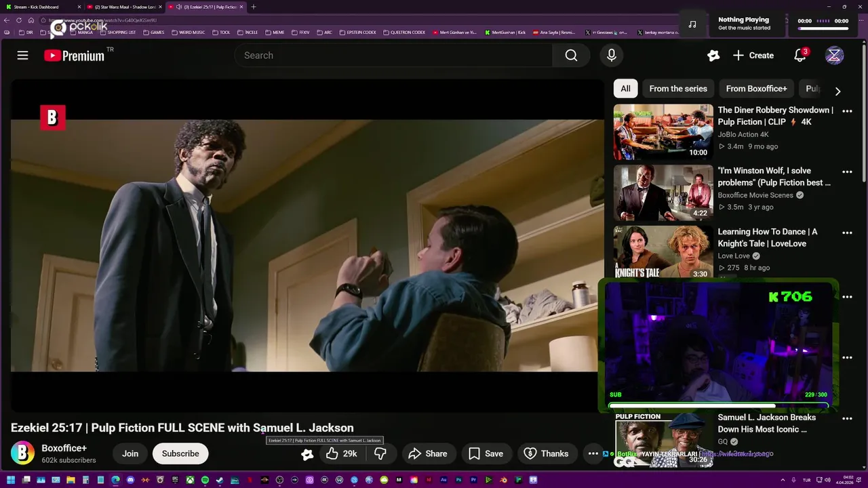Open options menu for Learning How To Dance video
Screen dimensions: 868x488
pyautogui.click(x=847, y=233)
